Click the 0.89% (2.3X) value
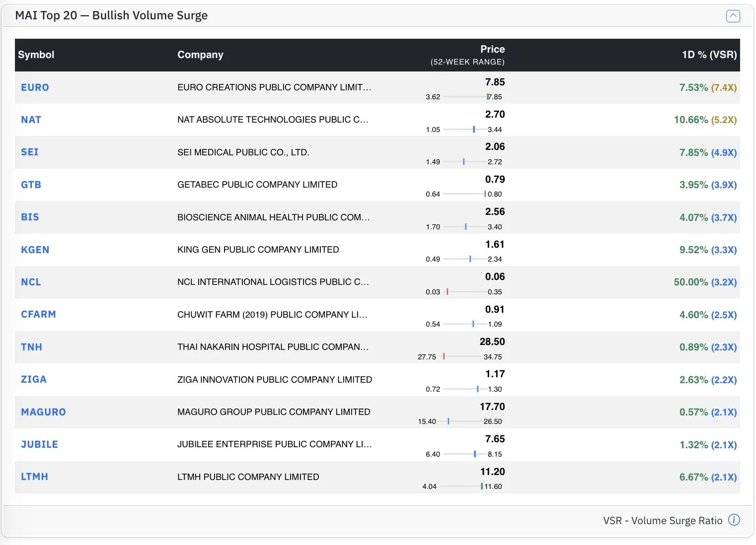Viewport: 756px width, 545px height. tap(708, 347)
